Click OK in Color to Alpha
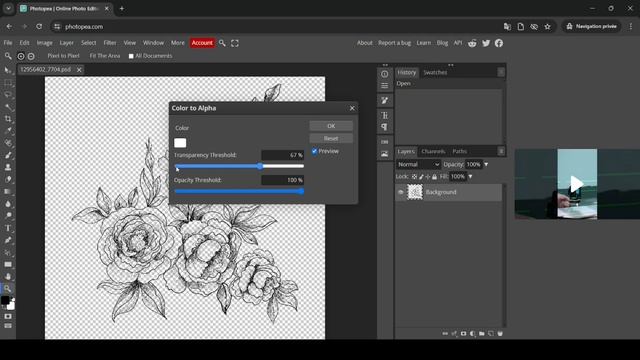This screenshot has height=360, width=640. 331,126
